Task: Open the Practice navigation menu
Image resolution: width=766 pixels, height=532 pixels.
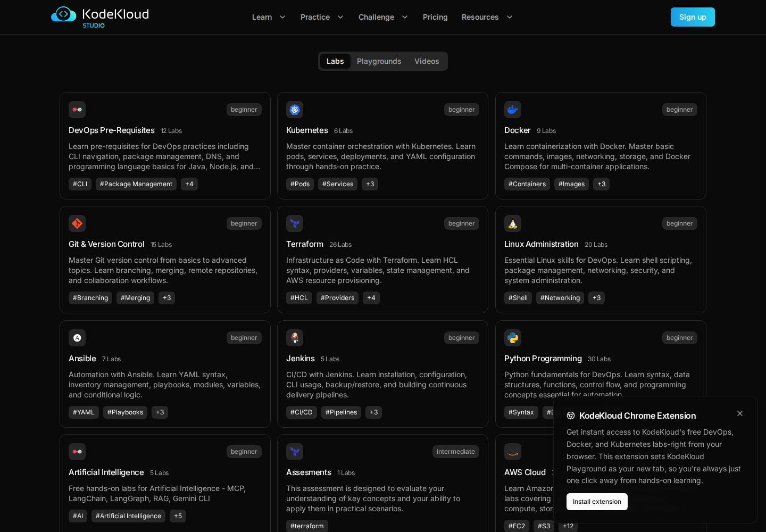Action: pos(315,17)
